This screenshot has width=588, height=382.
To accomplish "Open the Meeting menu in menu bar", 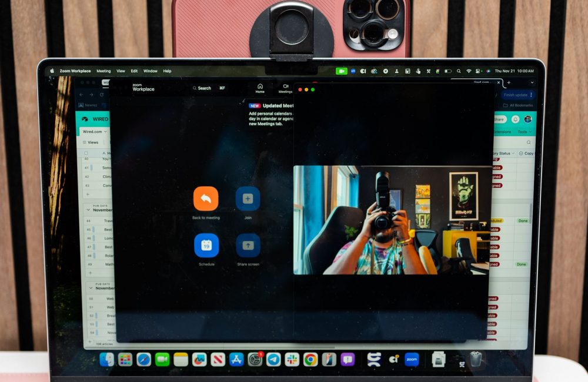I will [x=103, y=71].
